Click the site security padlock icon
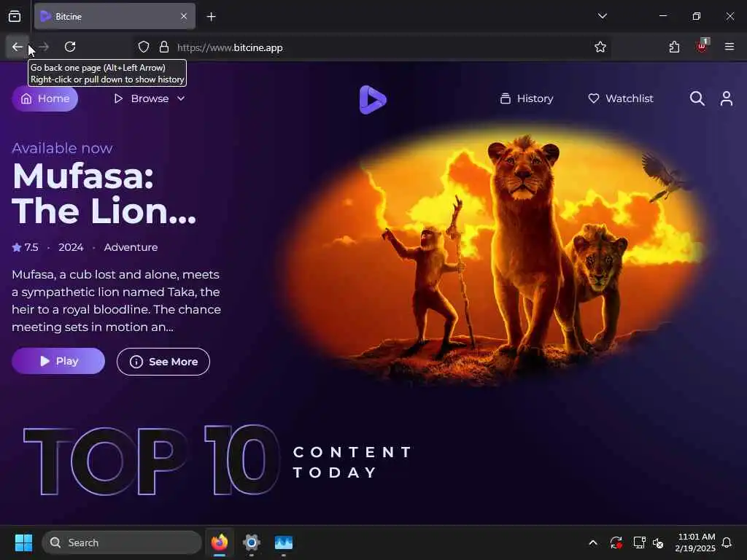 coord(164,47)
